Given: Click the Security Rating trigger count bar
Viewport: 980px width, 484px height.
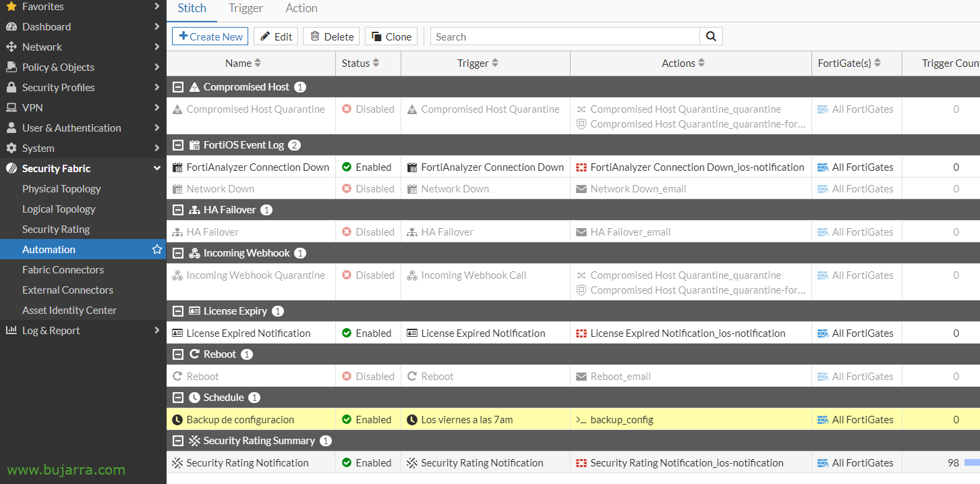Looking at the screenshot, I should [972, 462].
